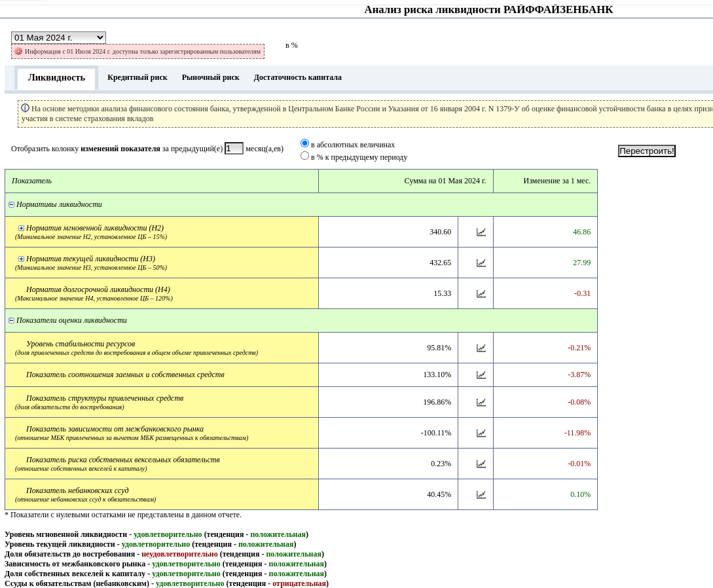
Task: Select 'в абсолютных величинах' radio button
Action: (304, 143)
